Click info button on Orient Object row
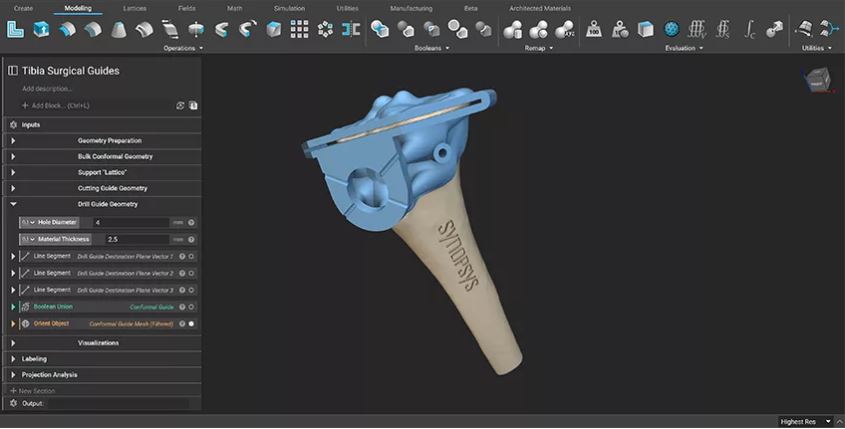This screenshot has width=845, height=429. [182, 324]
